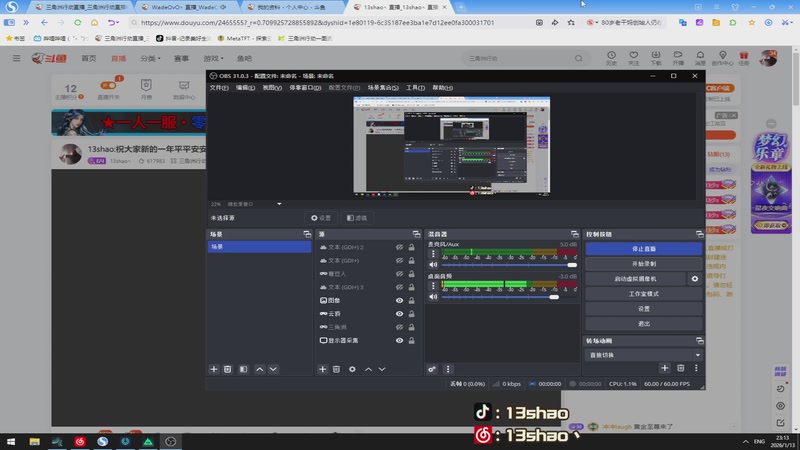Click the 工作室模式 button

click(x=643, y=294)
